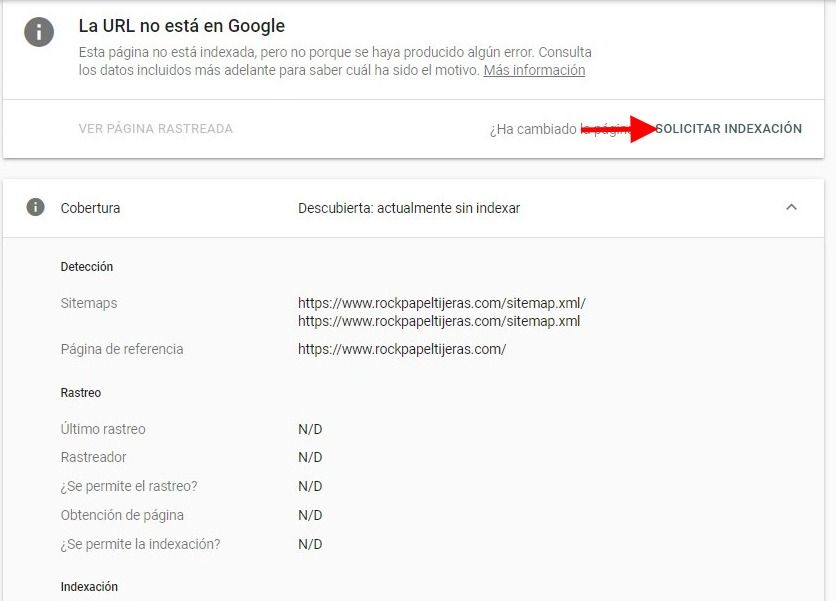
Task: Click the info icon beside 'La URL no está en Google'
Action: 39,32
